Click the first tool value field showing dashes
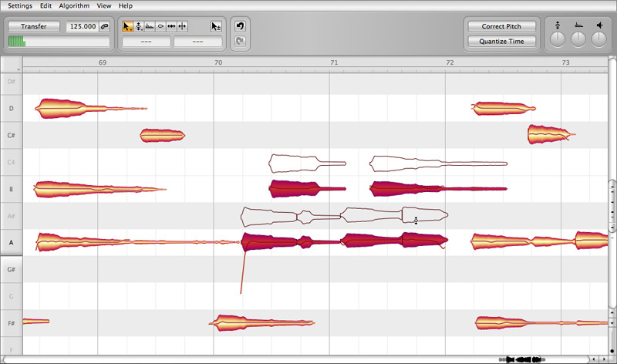The width and height of the screenshot is (617, 364). click(147, 42)
